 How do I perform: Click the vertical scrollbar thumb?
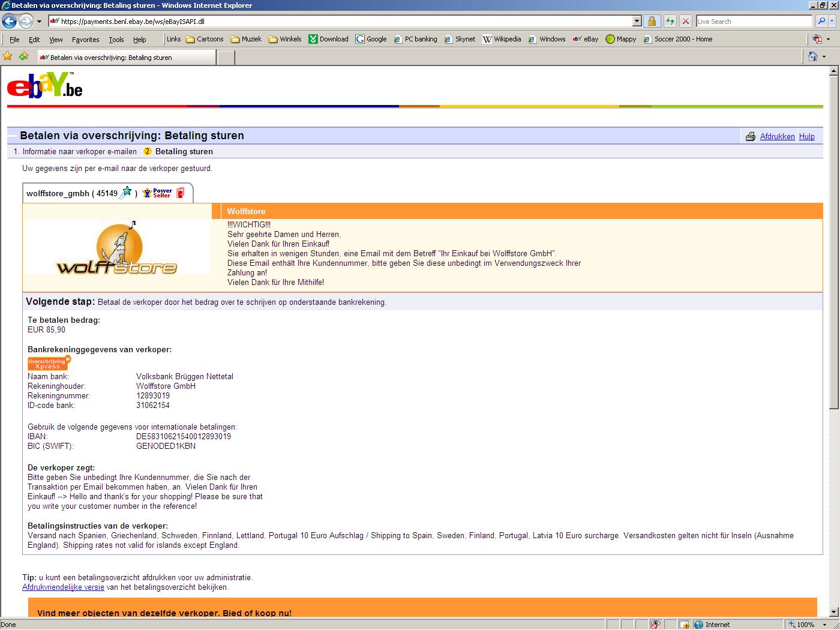point(833,242)
